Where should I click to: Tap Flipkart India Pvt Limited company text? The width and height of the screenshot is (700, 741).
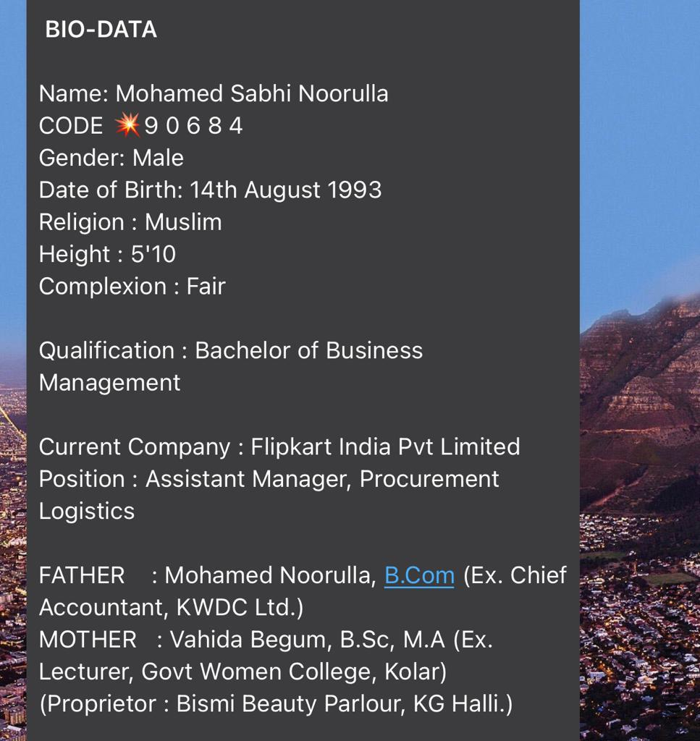point(385,446)
